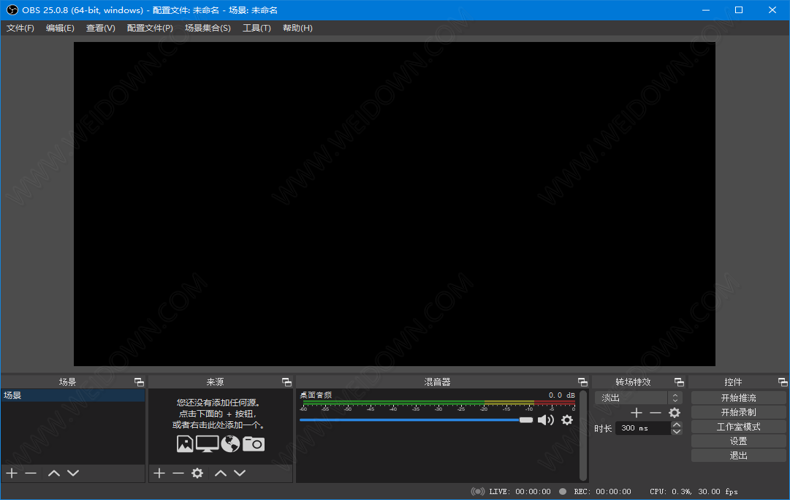The height and width of the screenshot is (500, 790).
Task: Click the browser globe icon in the Sources panel
Action: [230, 444]
